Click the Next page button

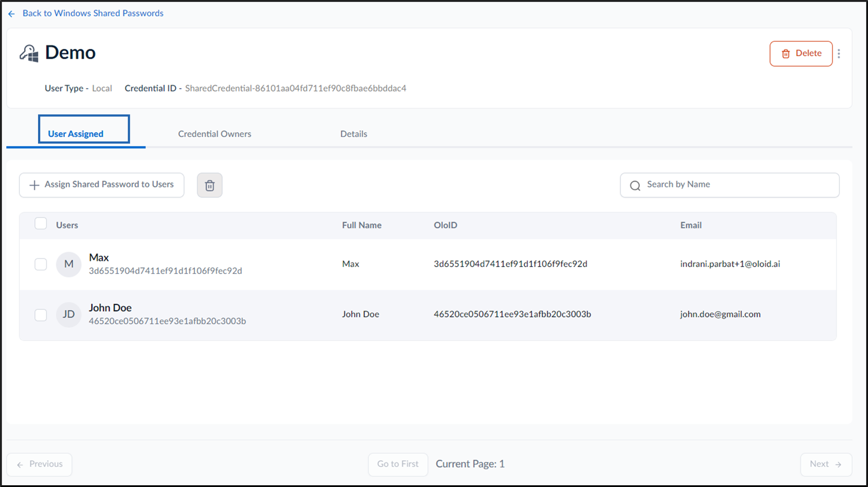[x=826, y=464]
